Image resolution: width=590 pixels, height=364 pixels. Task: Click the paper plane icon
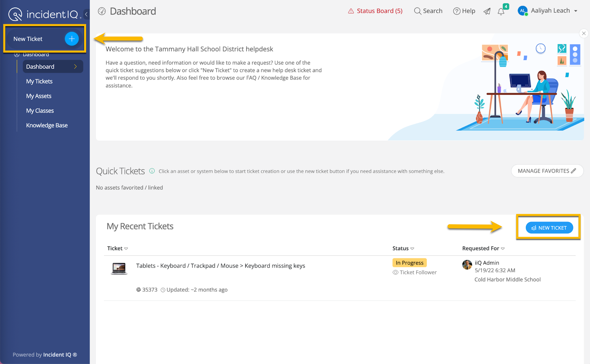click(x=487, y=11)
